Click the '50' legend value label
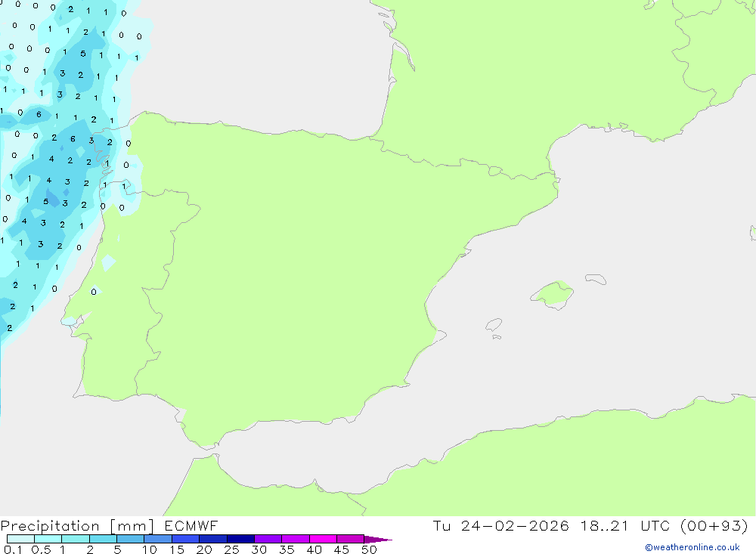Viewport: 756px width, 554px height. tap(369, 549)
